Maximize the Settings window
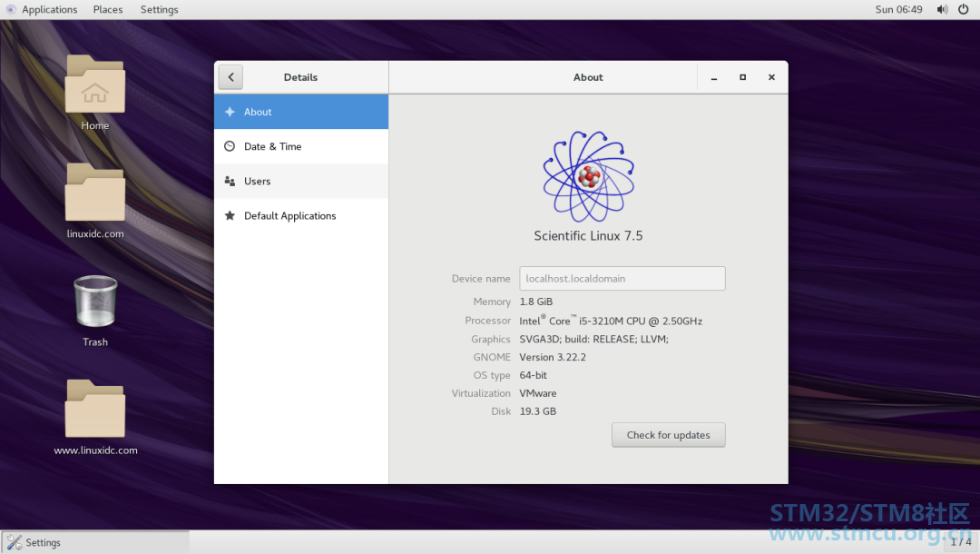The image size is (980, 554). (742, 77)
